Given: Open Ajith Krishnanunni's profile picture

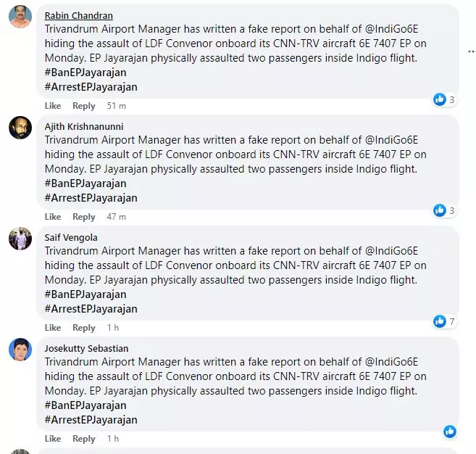Looking at the screenshot, I should click(20, 128).
